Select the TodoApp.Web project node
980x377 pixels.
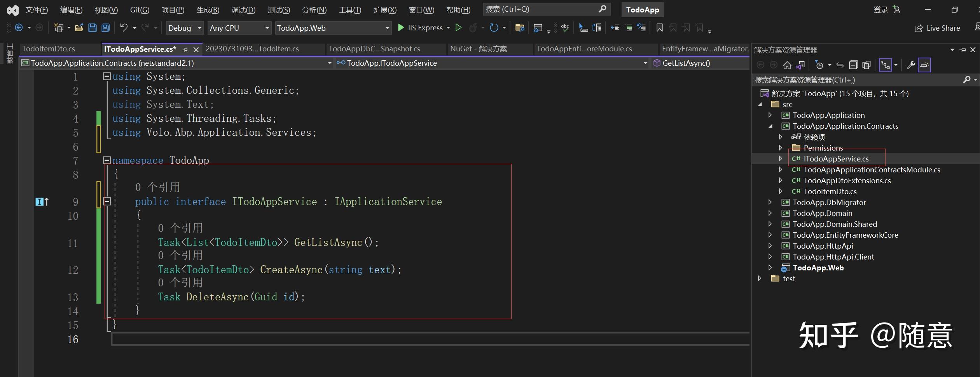tap(818, 268)
